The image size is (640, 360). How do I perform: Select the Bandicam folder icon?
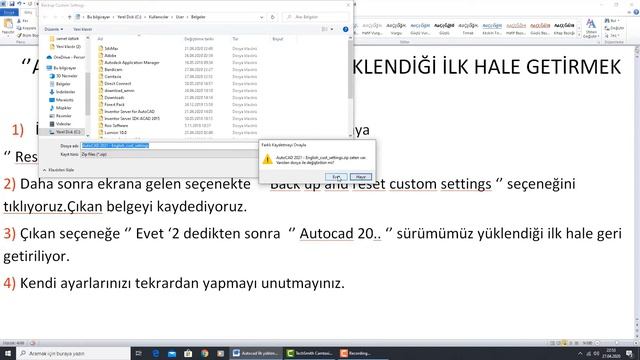pos(101,69)
